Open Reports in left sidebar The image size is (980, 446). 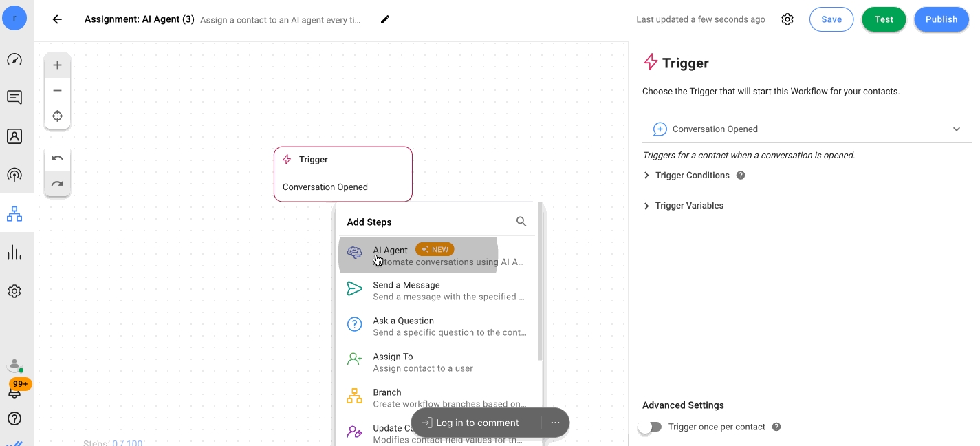point(14,253)
